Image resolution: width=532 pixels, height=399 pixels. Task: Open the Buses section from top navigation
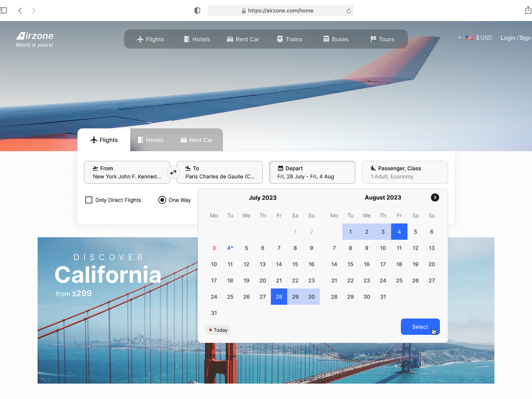(x=335, y=39)
